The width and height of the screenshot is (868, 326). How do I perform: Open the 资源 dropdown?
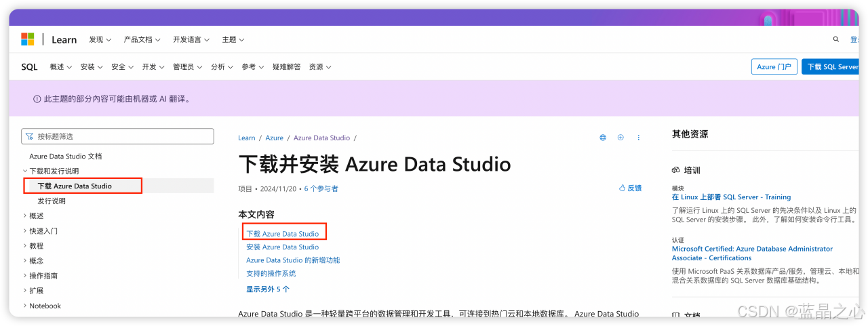point(320,67)
